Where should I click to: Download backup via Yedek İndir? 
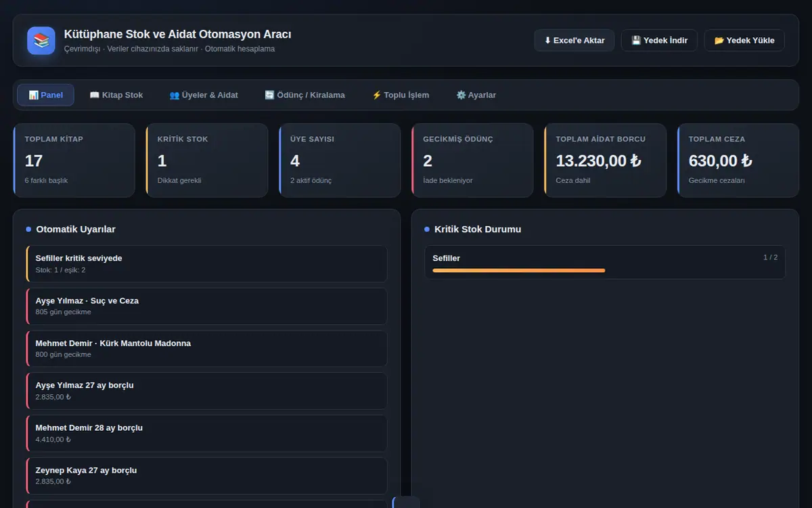(x=659, y=41)
